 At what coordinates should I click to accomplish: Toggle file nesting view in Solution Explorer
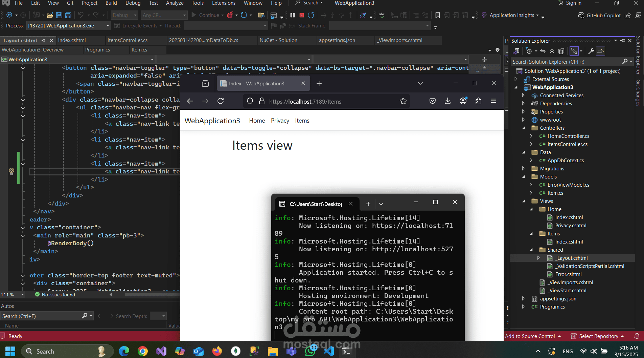[x=574, y=51]
